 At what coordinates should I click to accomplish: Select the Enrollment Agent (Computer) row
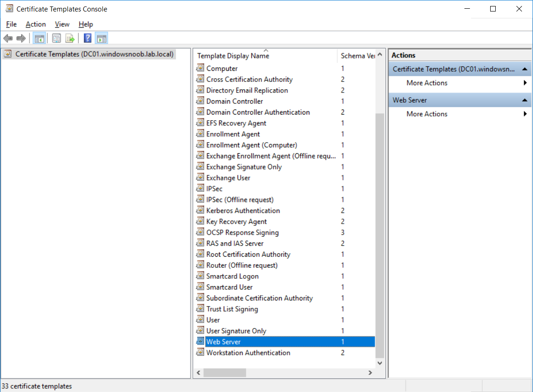pyautogui.click(x=285, y=145)
